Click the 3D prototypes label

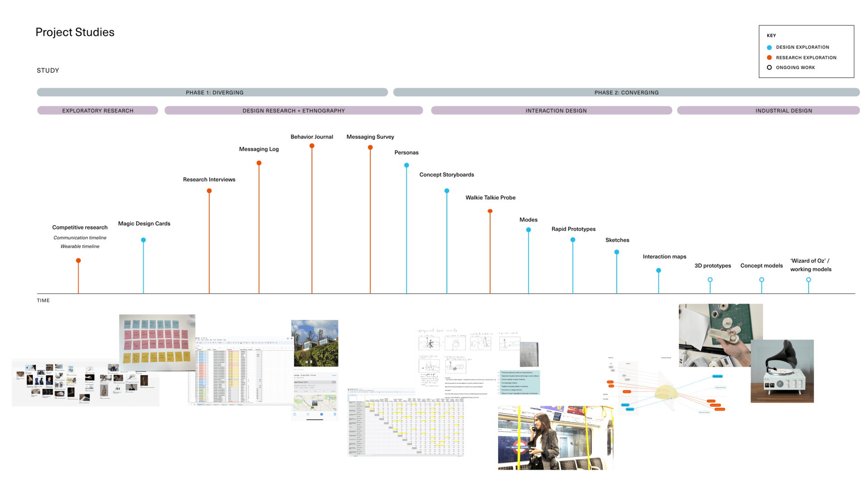(713, 266)
